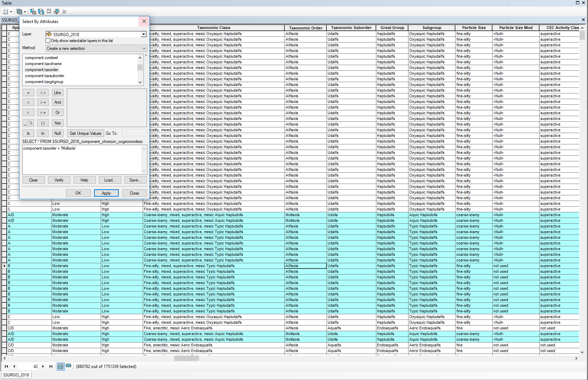Click the dialog's Close button
588x380 pixels.
tap(134, 193)
